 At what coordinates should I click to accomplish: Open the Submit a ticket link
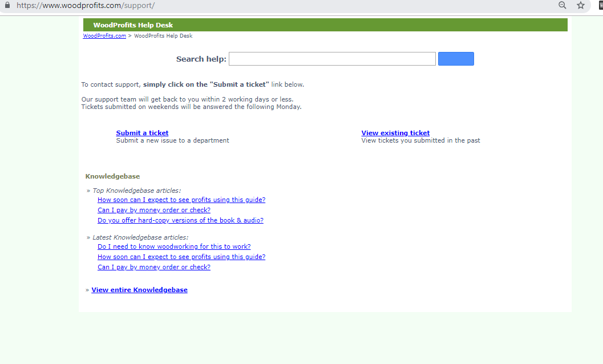click(142, 133)
